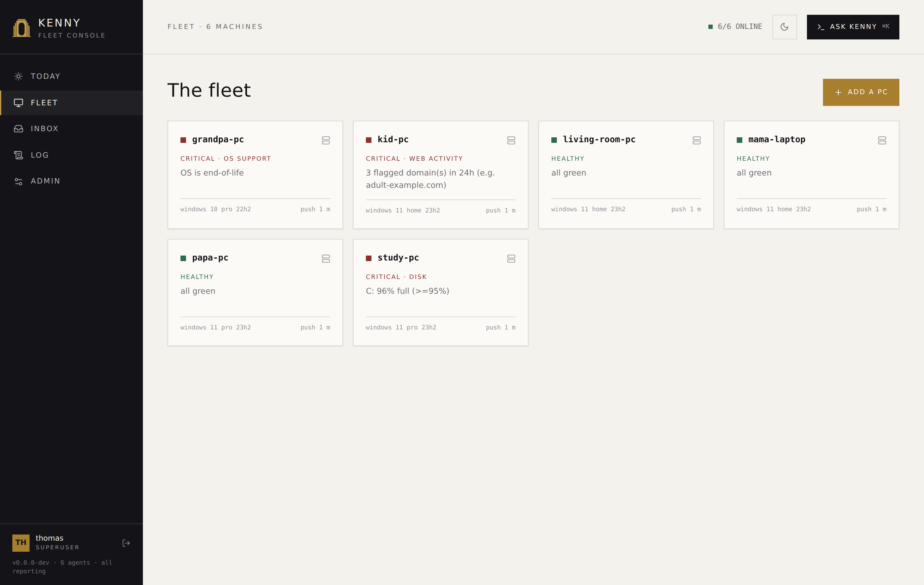Open the grandpa-pc machine name
The image size is (924, 585).
click(x=218, y=140)
